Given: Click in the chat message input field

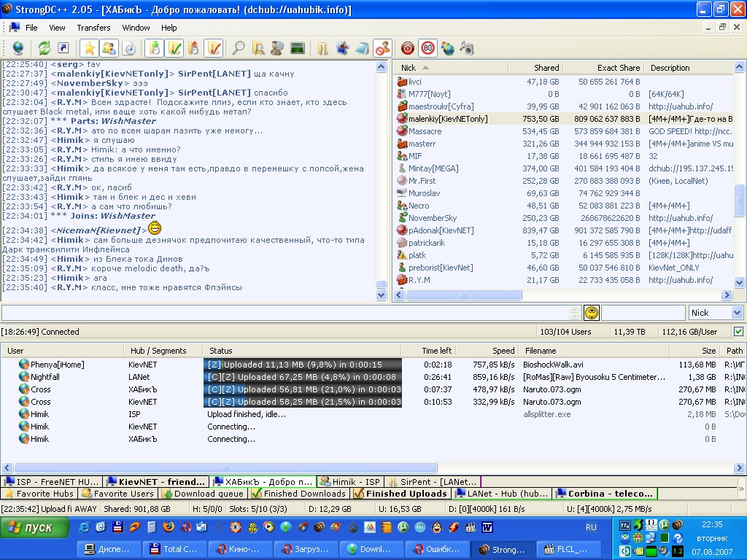Looking at the screenshot, I should pyautogui.click(x=285, y=313).
